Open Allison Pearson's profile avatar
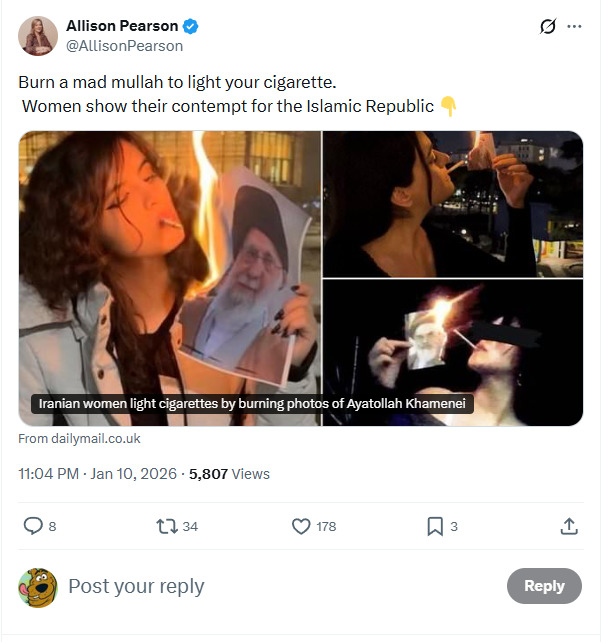Screen dimensions: 602x642 (38, 36)
